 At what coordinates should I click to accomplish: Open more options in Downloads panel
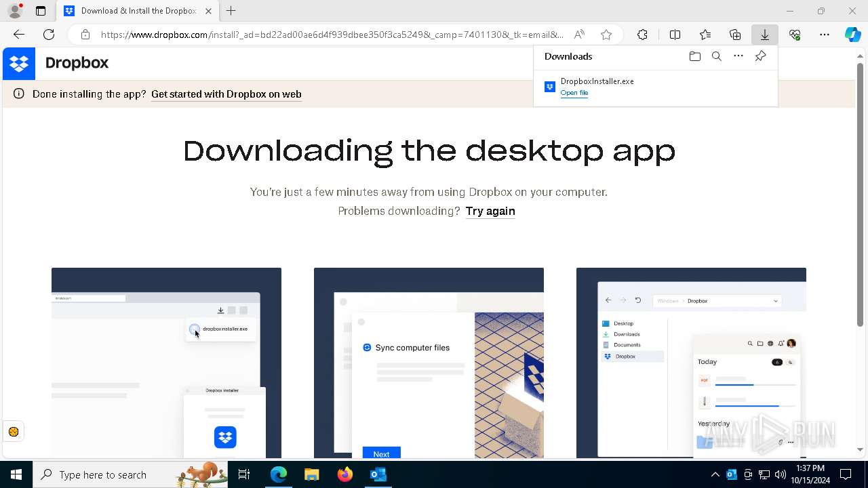(x=738, y=56)
